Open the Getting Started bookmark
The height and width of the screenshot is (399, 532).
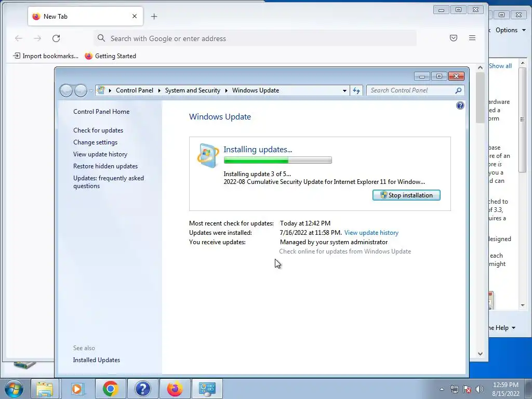tap(111, 56)
